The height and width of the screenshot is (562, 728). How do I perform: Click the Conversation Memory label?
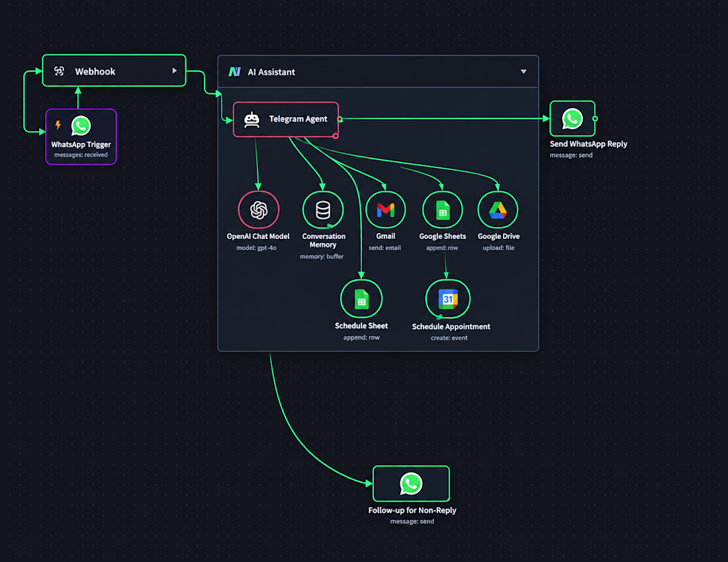click(324, 240)
